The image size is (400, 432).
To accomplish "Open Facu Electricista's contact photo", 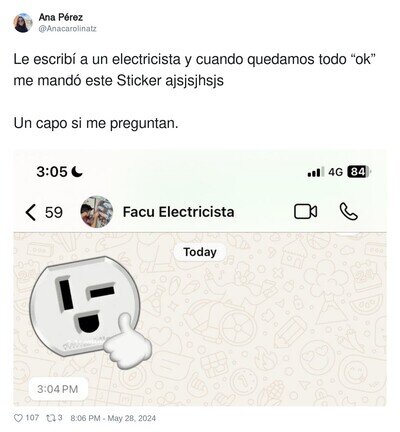I will tap(97, 212).
